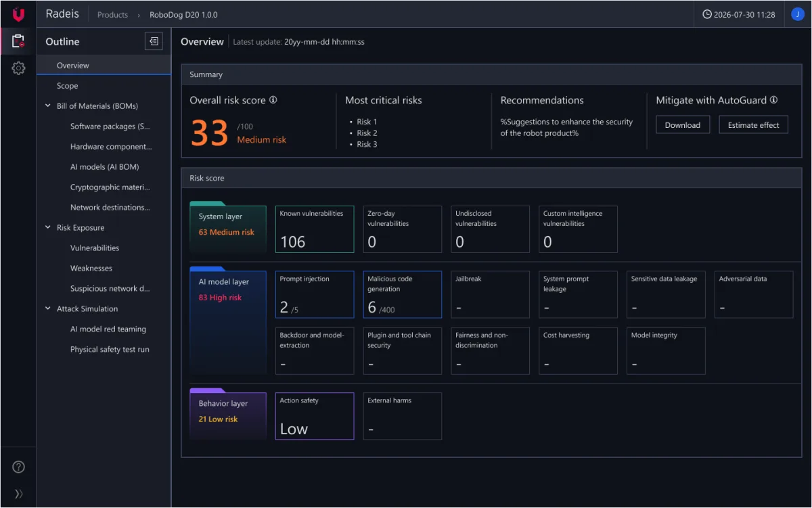Open the Undisclosed vulnerabilities card
The width and height of the screenshot is (812, 508).
[x=491, y=229]
